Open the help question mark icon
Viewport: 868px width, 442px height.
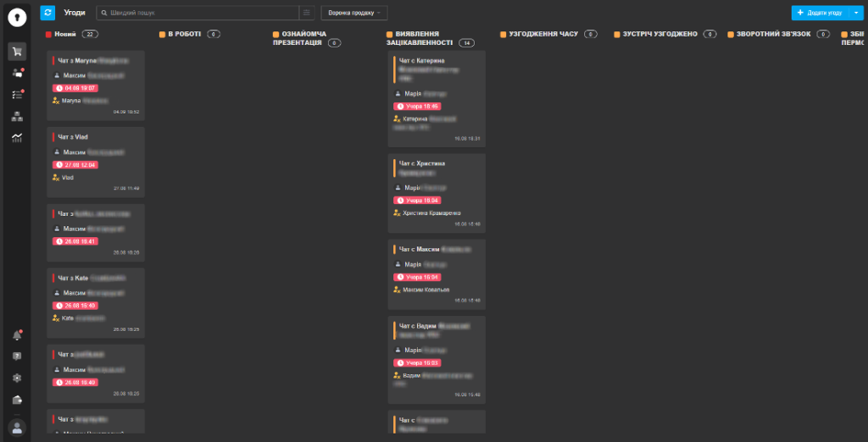[x=17, y=356]
